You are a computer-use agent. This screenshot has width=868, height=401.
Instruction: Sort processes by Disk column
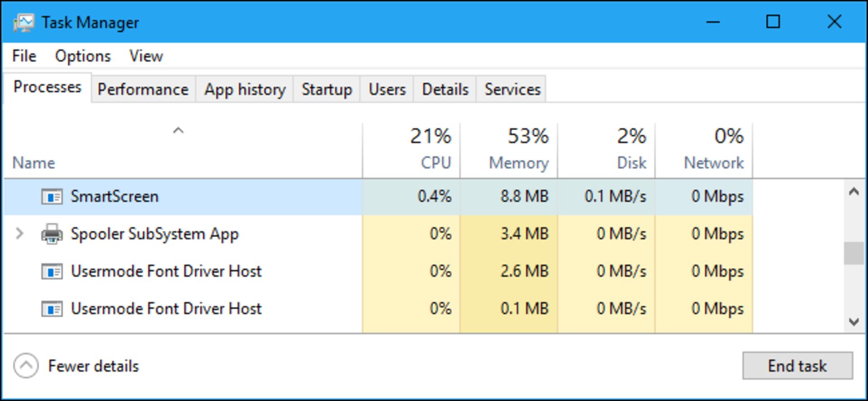pyautogui.click(x=607, y=150)
